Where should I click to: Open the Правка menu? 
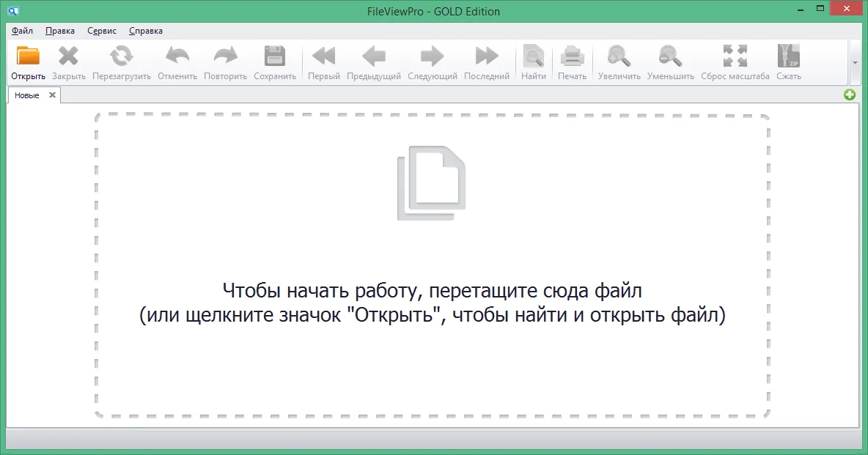(60, 31)
